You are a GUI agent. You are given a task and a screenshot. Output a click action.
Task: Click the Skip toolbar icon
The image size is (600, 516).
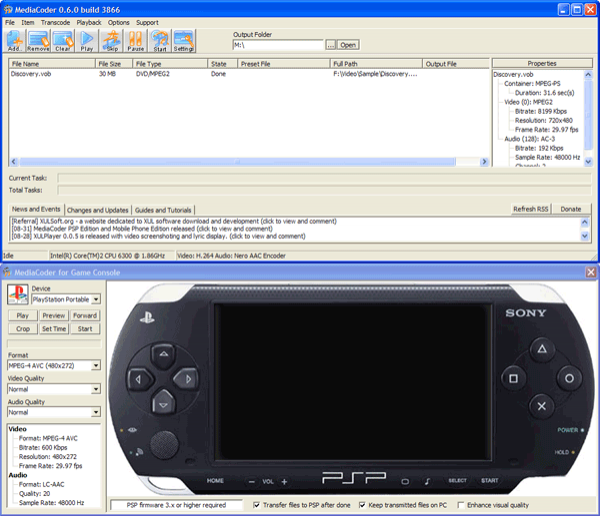112,41
